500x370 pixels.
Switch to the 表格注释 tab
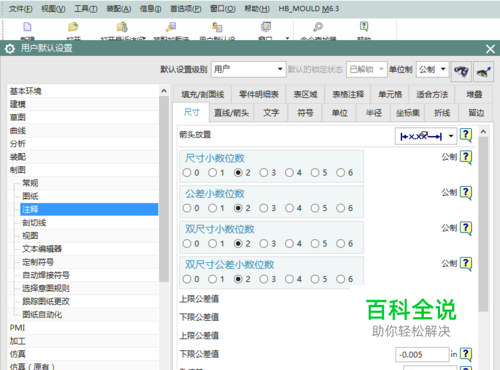[348, 95]
